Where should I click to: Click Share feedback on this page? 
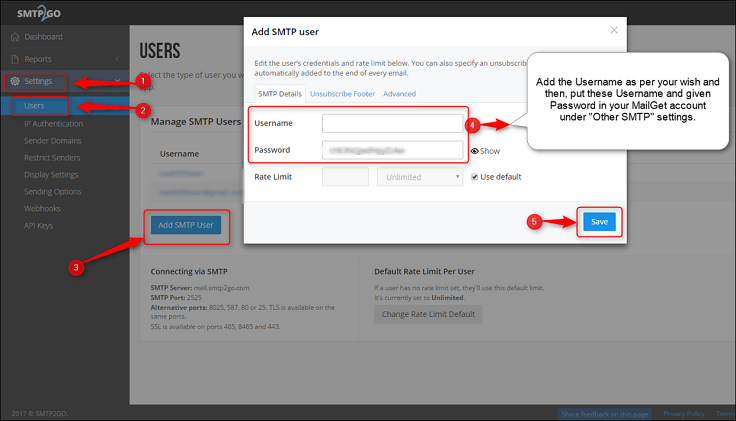[x=605, y=414]
